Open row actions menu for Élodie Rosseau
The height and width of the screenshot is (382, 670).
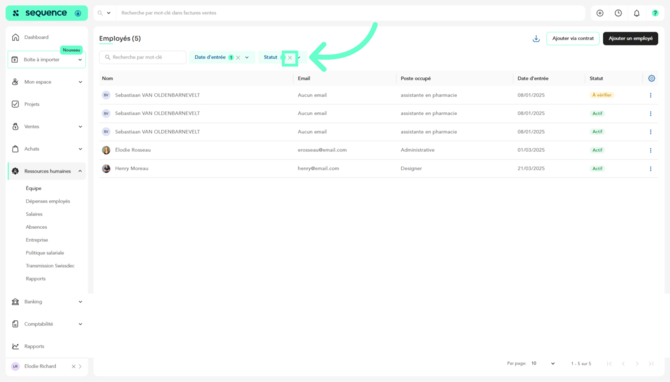click(650, 150)
